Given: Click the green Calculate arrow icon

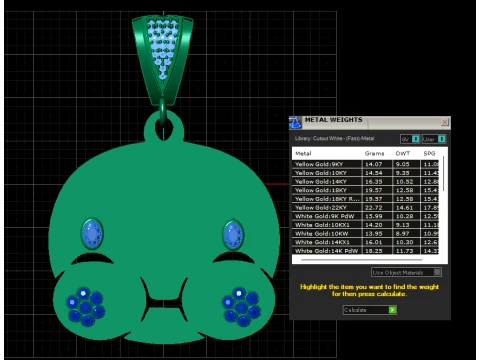Looking at the screenshot, I should (x=393, y=310).
